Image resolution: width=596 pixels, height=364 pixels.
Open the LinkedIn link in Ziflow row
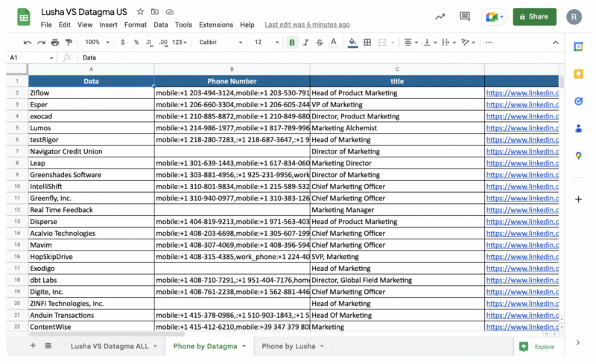(522, 93)
